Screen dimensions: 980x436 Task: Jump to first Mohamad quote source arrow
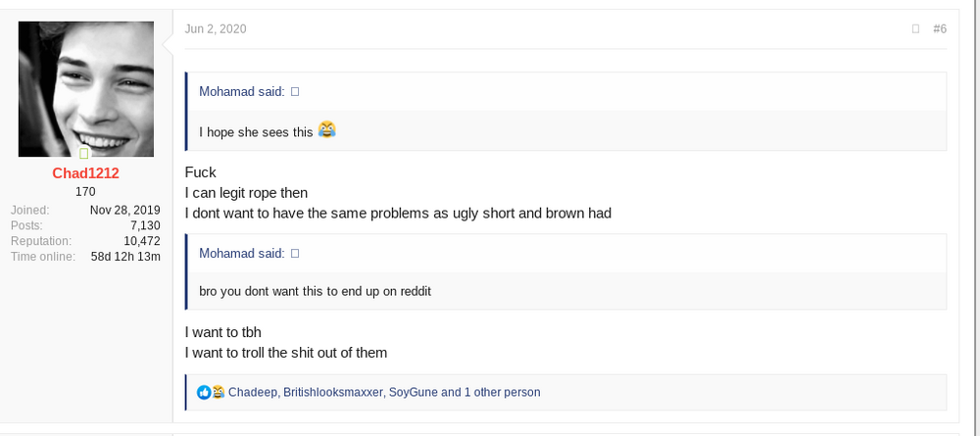pyautogui.click(x=295, y=92)
